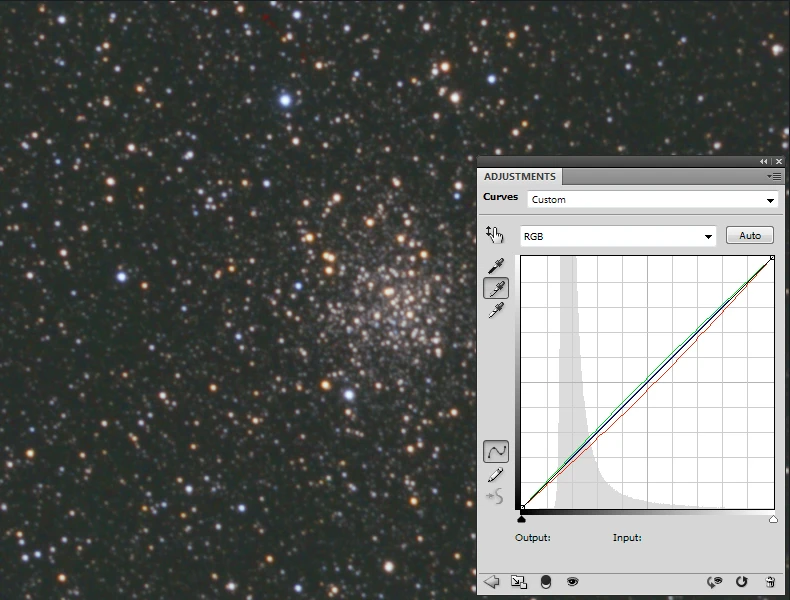Click the reset to adjustment defaults icon
The image size is (790, 600).
coord(742,581)
